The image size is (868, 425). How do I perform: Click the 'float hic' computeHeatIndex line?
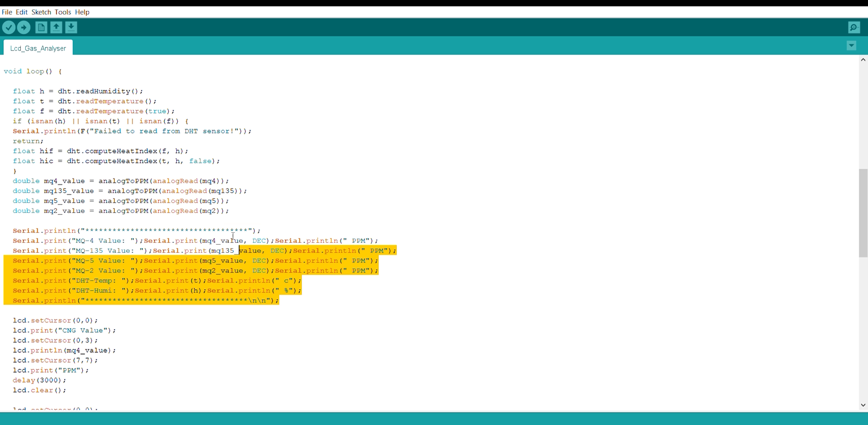click(116, 161)
